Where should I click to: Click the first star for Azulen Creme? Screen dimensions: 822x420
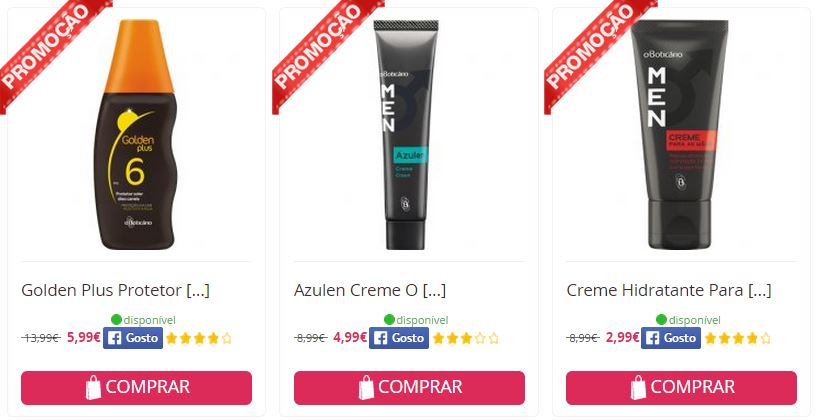pos(439,338)
